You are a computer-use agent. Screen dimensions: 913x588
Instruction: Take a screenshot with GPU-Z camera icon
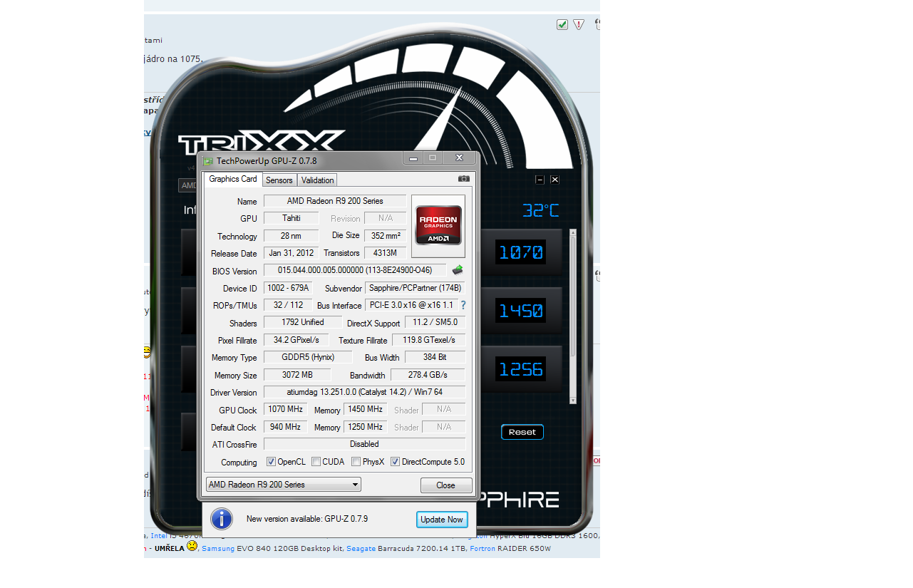[464, 179]
